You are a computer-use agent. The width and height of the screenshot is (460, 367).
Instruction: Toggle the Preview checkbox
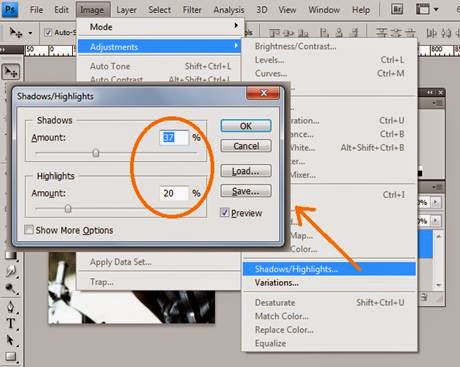pyautogui.click(x=224, y=212)
